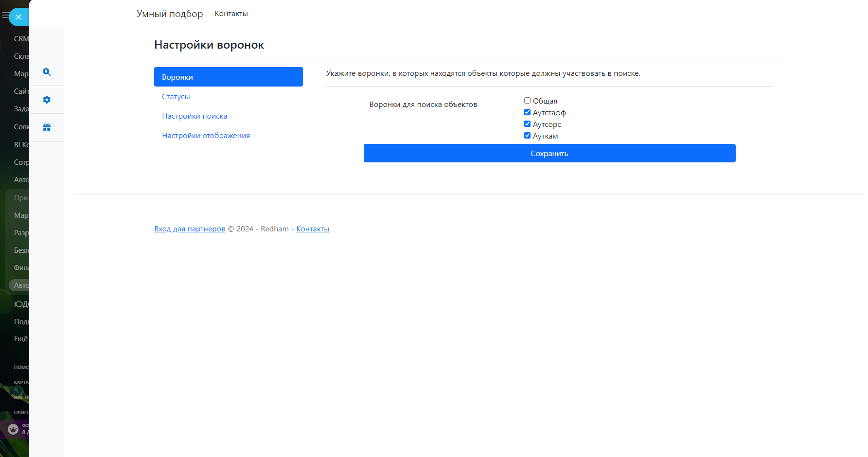This screenshot has height=457, width=868.
Task: Open the search section magnifier icon
Action: [47, 72]
